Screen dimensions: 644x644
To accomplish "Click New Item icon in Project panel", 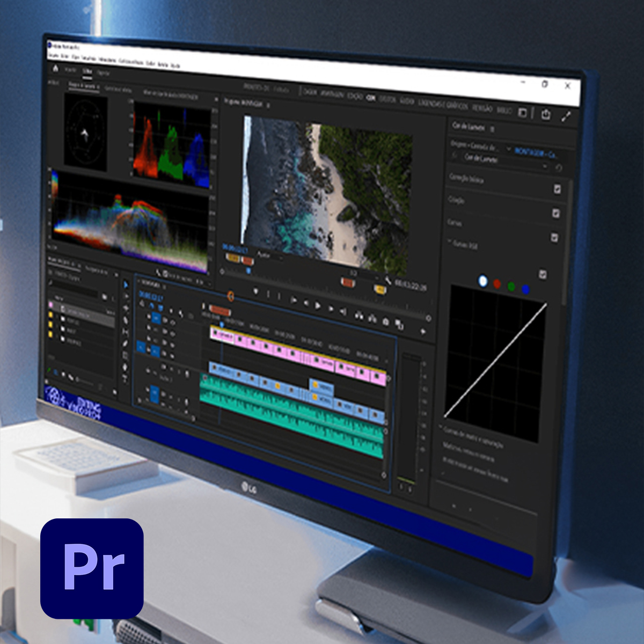I will click(114, 392).
